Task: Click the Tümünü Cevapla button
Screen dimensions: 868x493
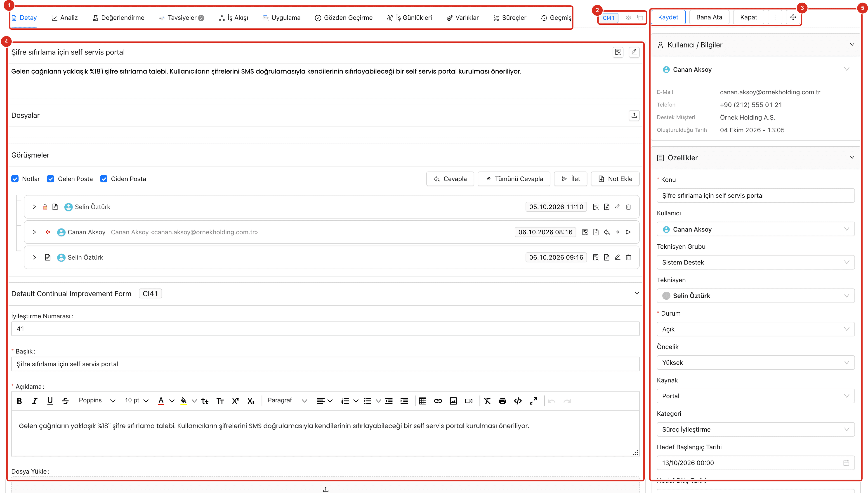Action: point(514,179)
